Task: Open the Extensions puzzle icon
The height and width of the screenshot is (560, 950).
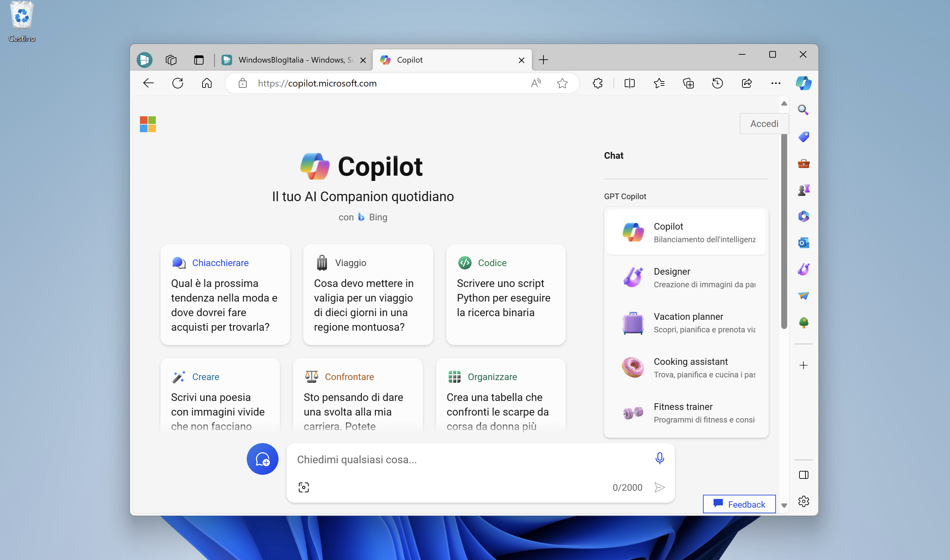Action: click(598, 83)
